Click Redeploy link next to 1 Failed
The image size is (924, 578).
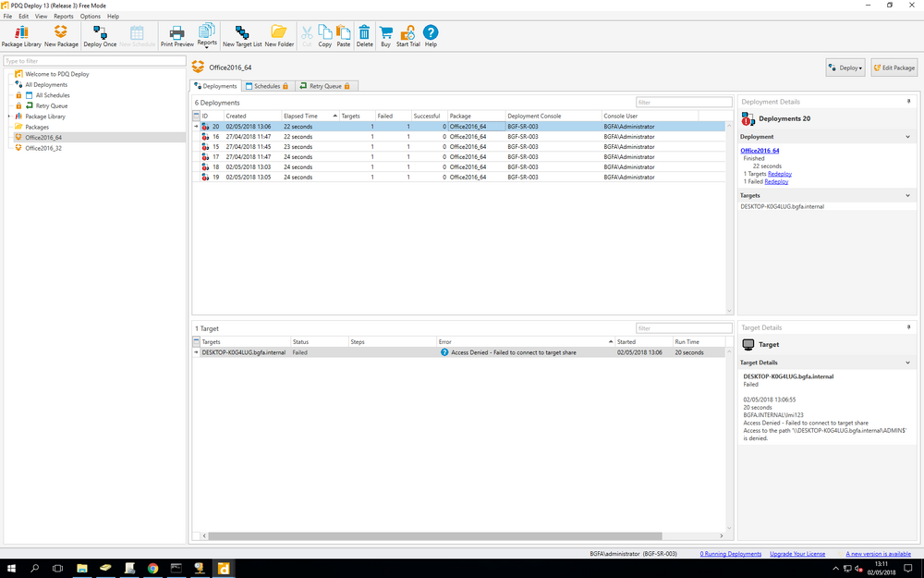(776, 181)
